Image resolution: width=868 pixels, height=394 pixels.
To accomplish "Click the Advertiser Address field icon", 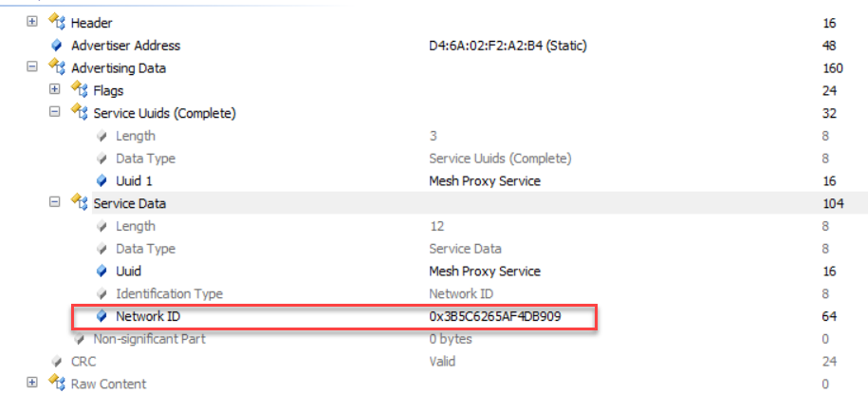I will pyautogui.click(x=56, y=46).
